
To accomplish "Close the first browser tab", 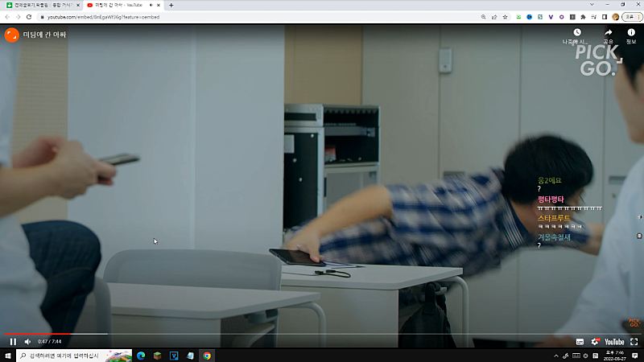I will coord(78,6).
